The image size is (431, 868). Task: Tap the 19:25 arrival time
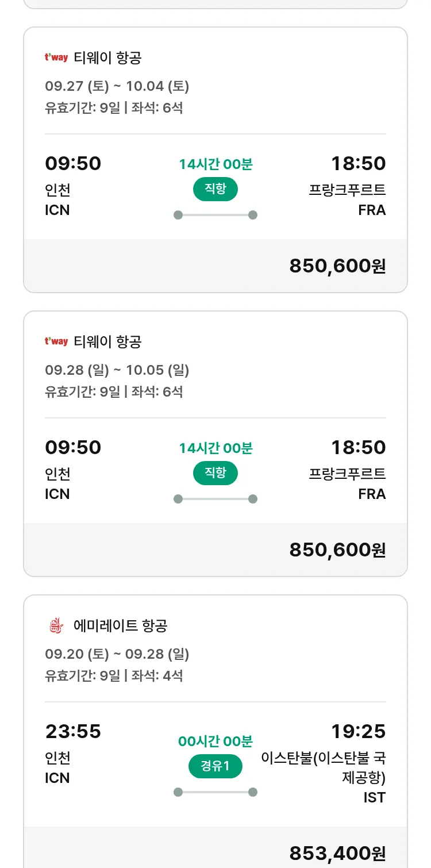pos(358,732)
